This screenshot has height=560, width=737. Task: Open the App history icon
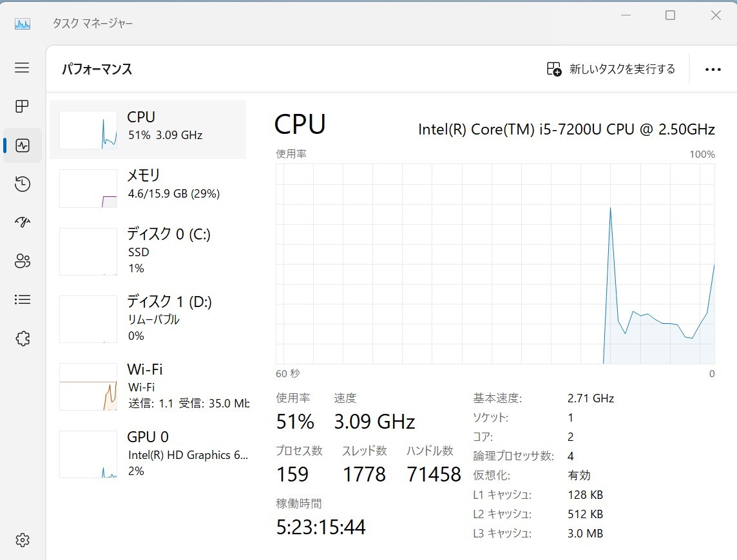(22, 183)
